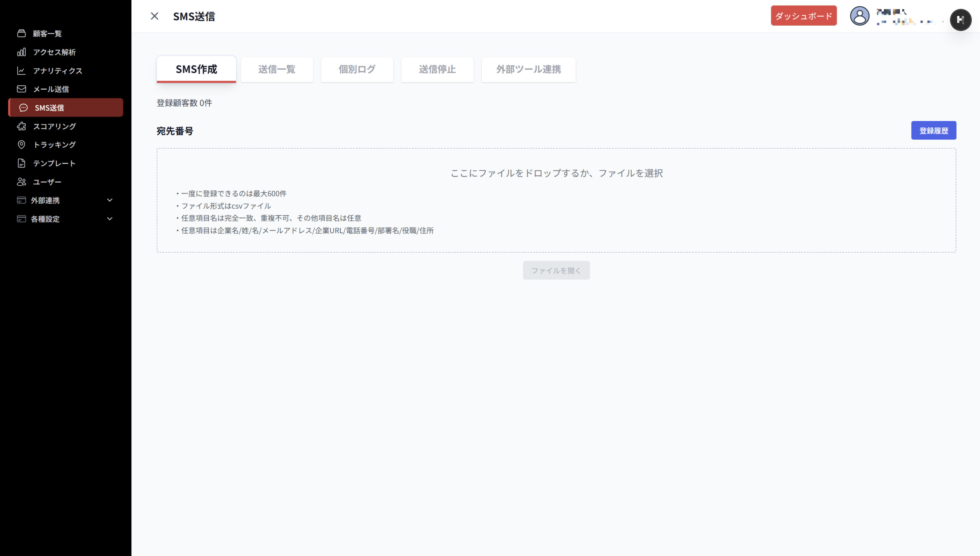Click the スコアリング puzzle icon
Image resolution: width=980 pixels, height=556 pixels.
pos(21,126)
